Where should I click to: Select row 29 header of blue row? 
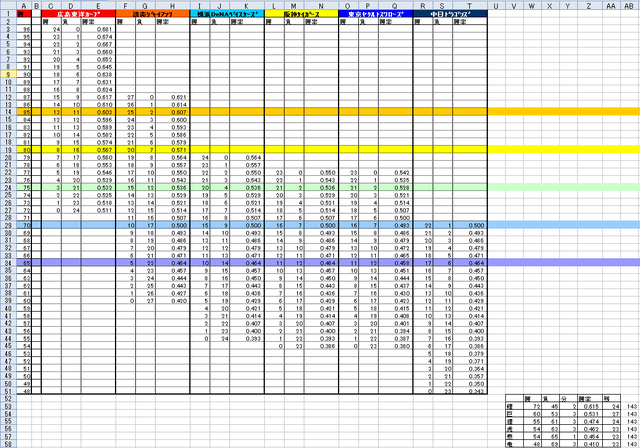[8, 225]
